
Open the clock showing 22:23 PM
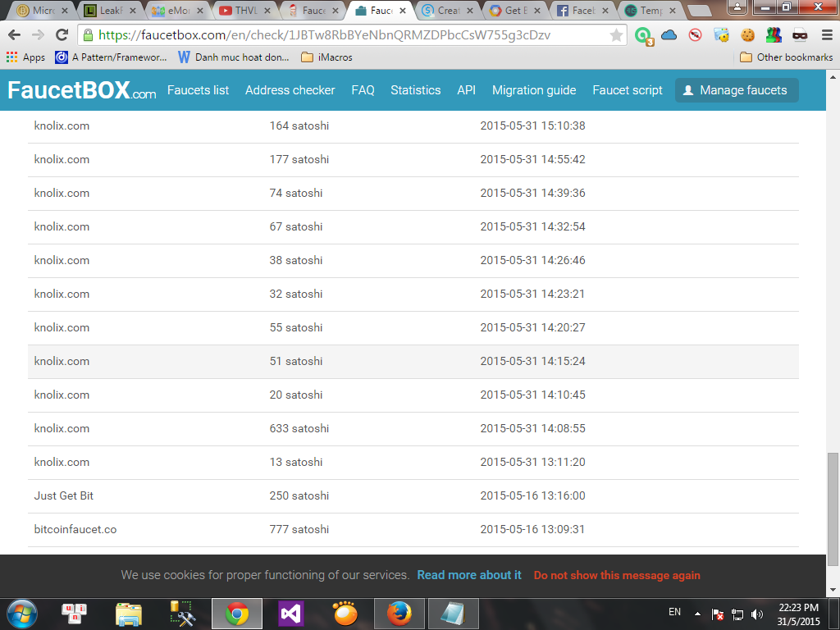tap(798, 614)
